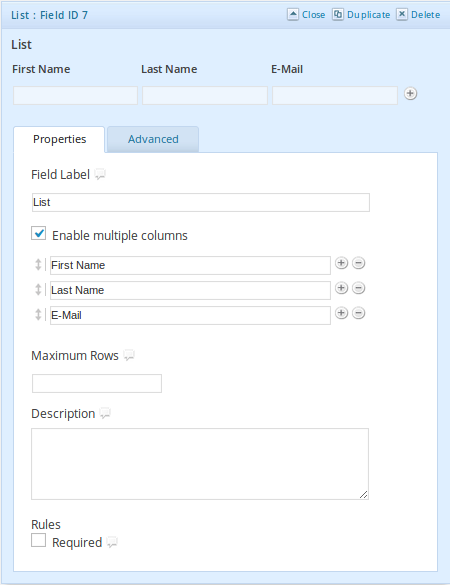The width and height of the screenshot is (450, 585).
Task: Click the Close field editor link
Action: (313, 15)
